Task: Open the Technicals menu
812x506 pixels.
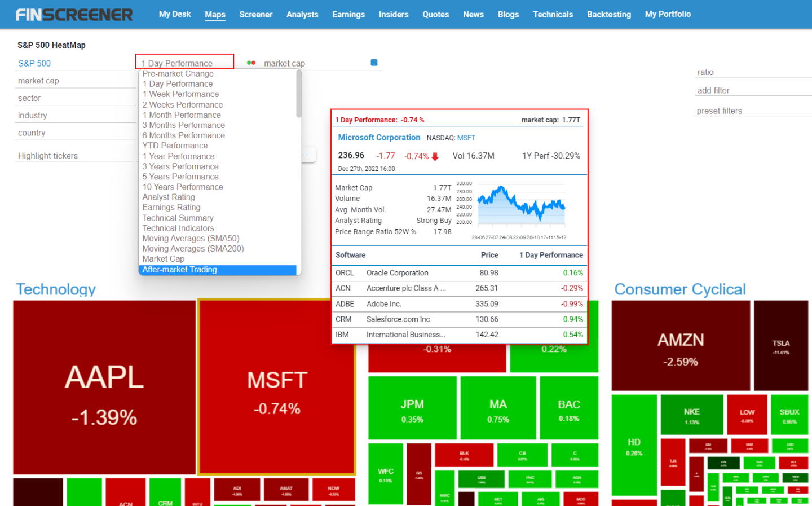Action: pos(553,15)
